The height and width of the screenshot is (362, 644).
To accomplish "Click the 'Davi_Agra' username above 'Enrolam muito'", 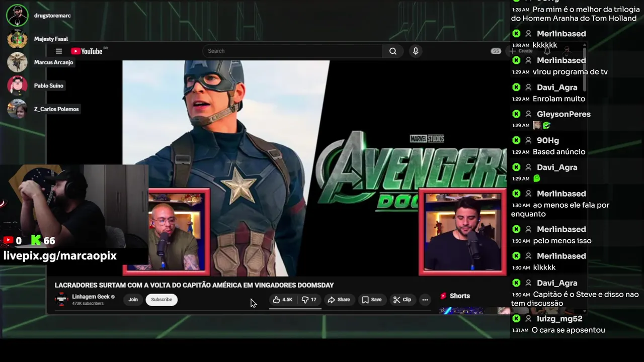I will (557, 87).
